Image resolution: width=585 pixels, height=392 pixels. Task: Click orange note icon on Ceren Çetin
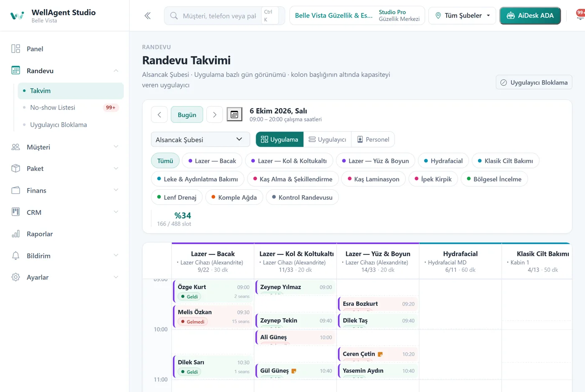tap(380, 354)
